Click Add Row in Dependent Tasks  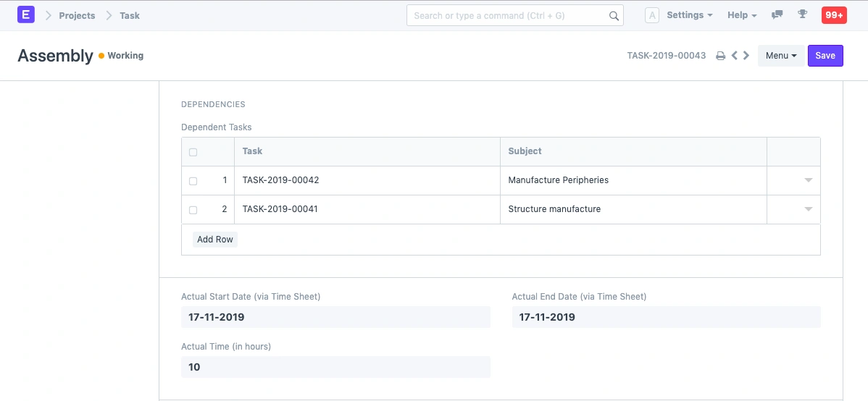(x=215, y=240)
